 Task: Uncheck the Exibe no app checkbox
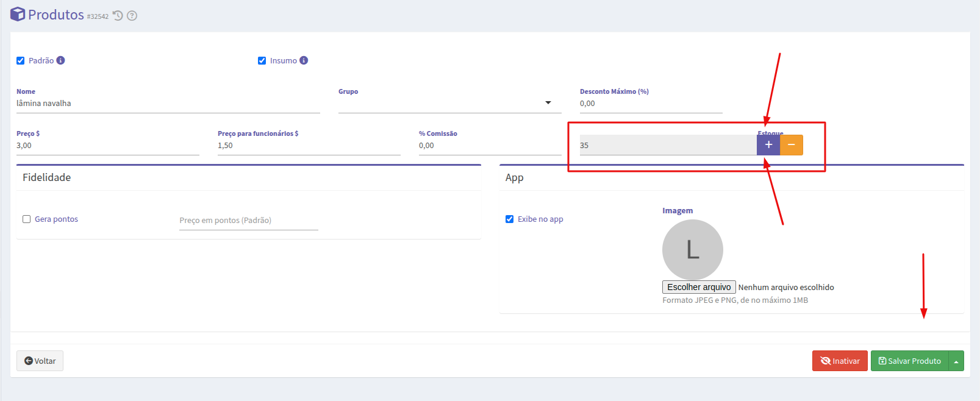click(x=510, y=219)
